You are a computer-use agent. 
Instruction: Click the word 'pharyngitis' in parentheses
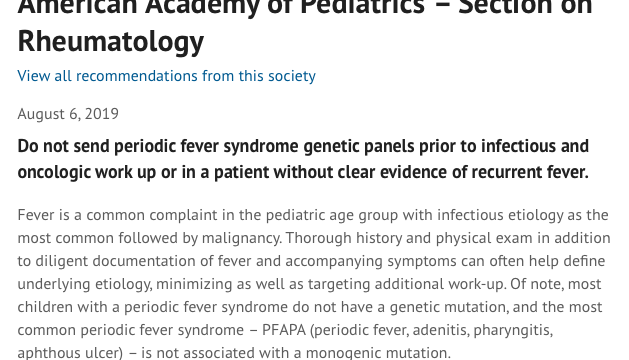[x=513, y=330]
